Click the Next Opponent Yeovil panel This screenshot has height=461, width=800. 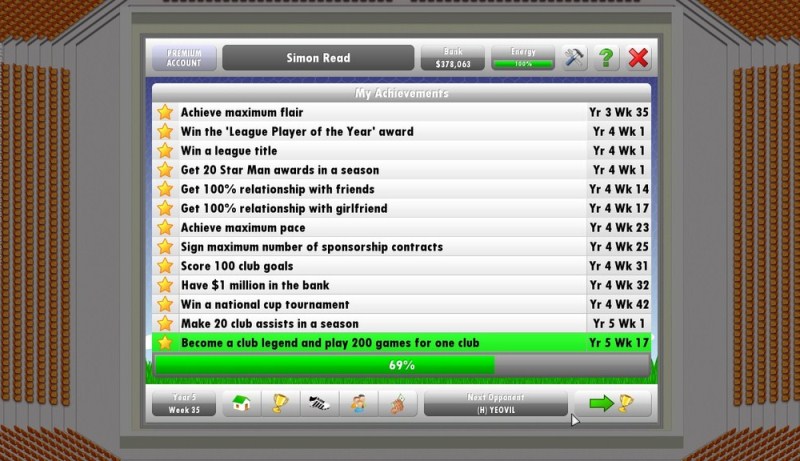tap(495, 404)
